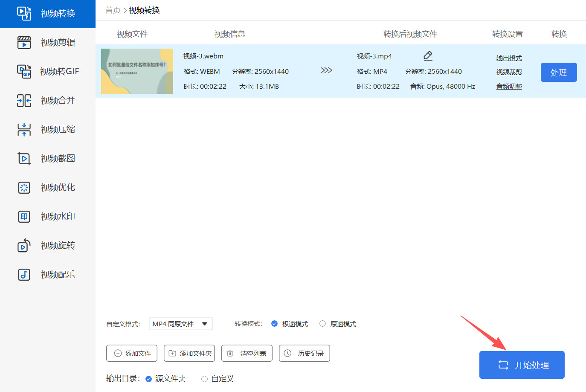The width and height of the screenshot is (586, 392).
Task: Click the 视频-3.webm file name
Action: pyautogui.click(x=203, y=56)
